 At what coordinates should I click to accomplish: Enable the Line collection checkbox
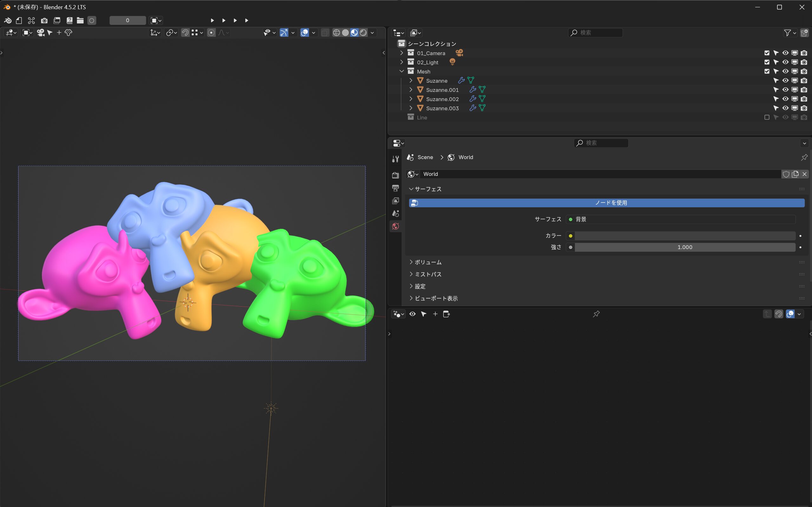tap(767, 117)
